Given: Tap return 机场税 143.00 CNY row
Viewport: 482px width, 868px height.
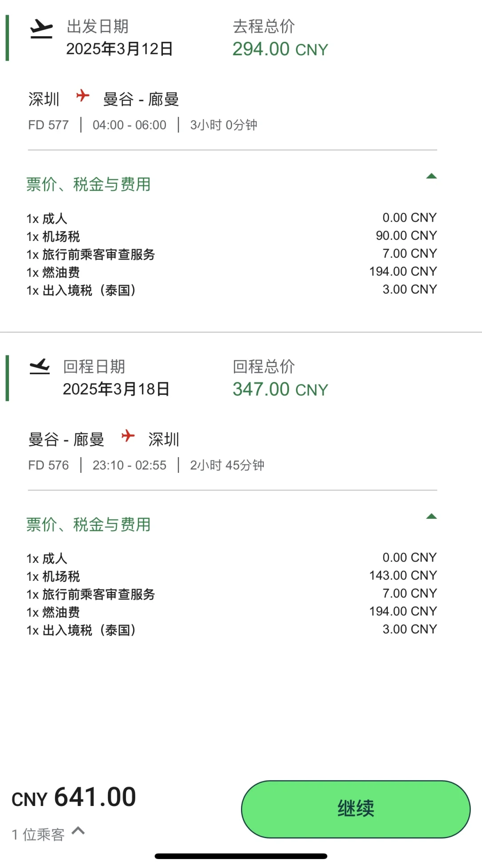Looking at the screenshot, I should click(232, 576).
